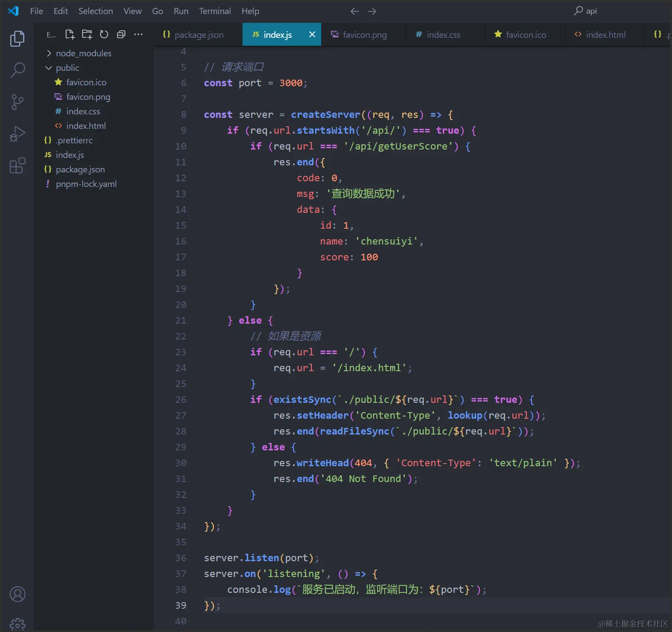Click the '/index.html' string on line 24
This screenshot has height=632, width=672.
369,368
